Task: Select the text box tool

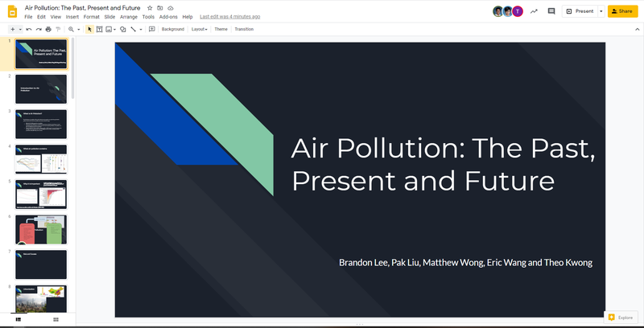Action: (x=99, y=29)
